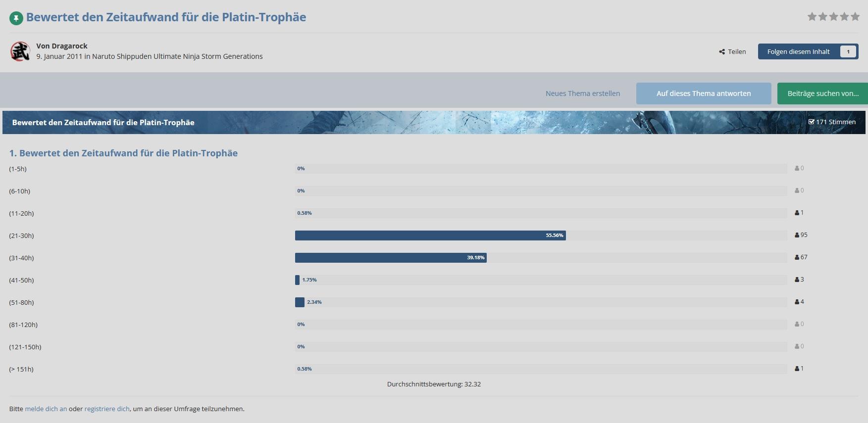Click the fifth rating star
This screenshot has height=423, width=868.
[855, 17]
